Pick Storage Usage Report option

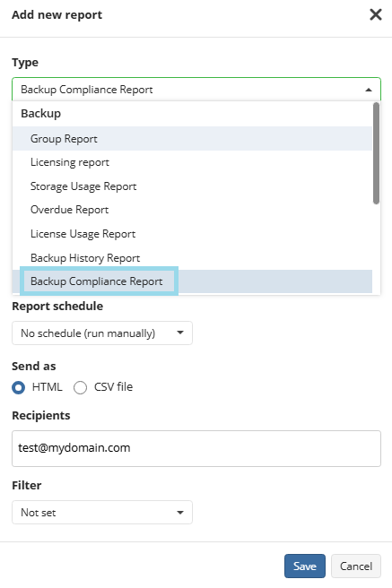coord(192,186)
